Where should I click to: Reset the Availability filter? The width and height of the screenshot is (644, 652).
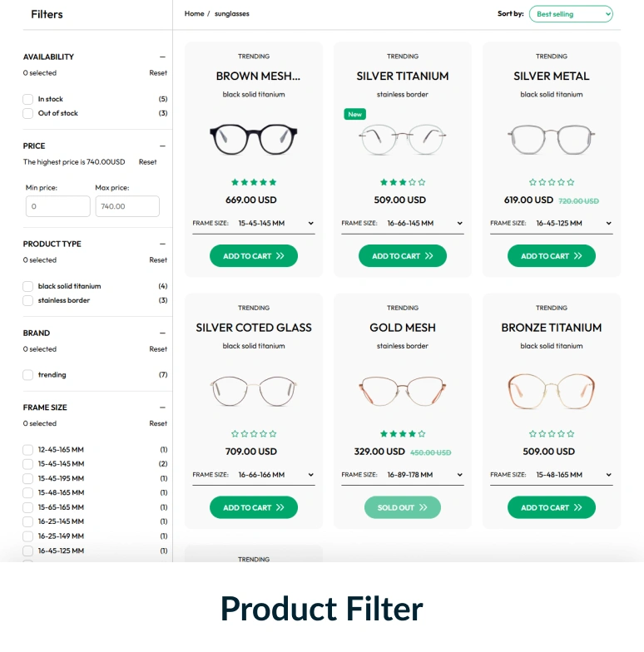158,73
